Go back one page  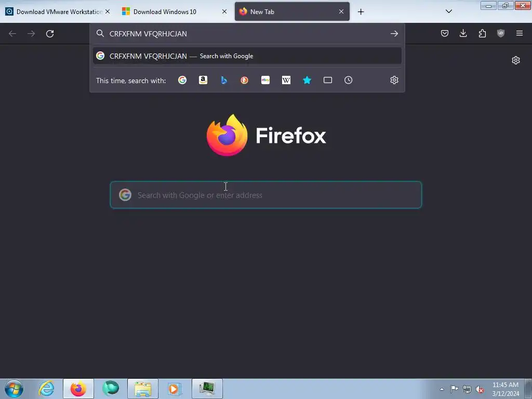click(x=12, y=34)
